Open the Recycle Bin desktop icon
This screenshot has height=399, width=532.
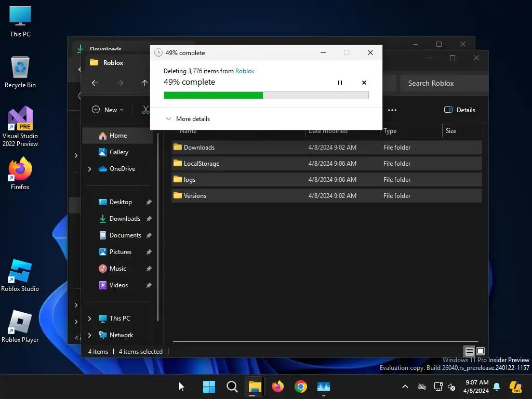pyautogui.click(x=20, y=72)
